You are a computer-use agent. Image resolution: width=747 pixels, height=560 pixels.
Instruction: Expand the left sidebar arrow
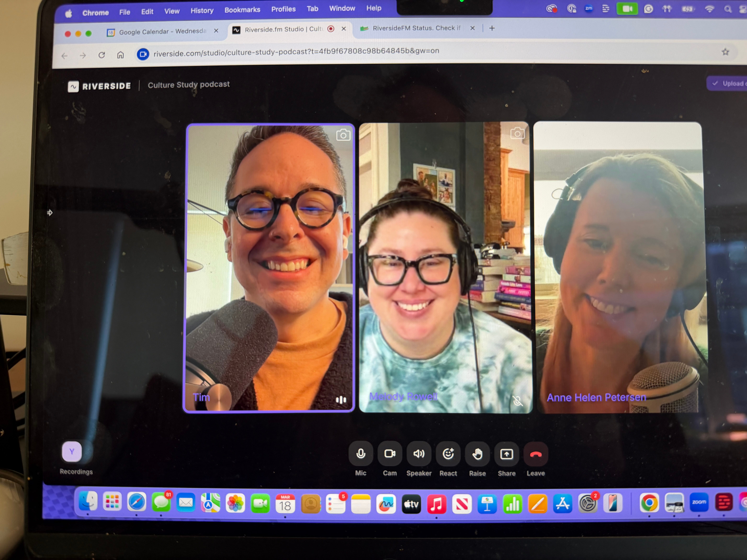(50, 213)
